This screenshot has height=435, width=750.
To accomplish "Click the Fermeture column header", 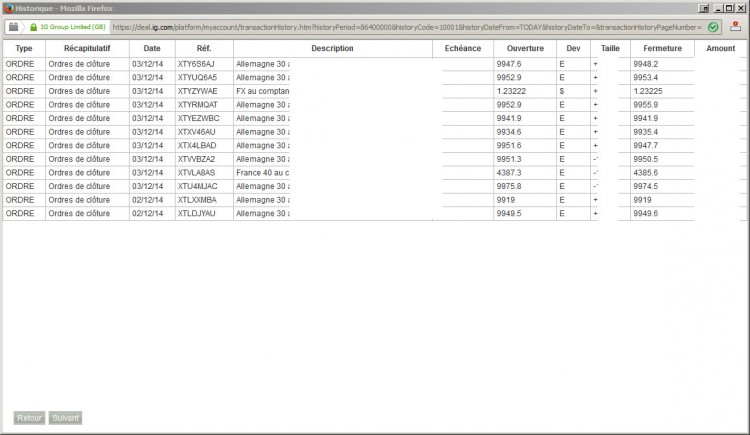I will pyautogui.click(x=662, y=48).
